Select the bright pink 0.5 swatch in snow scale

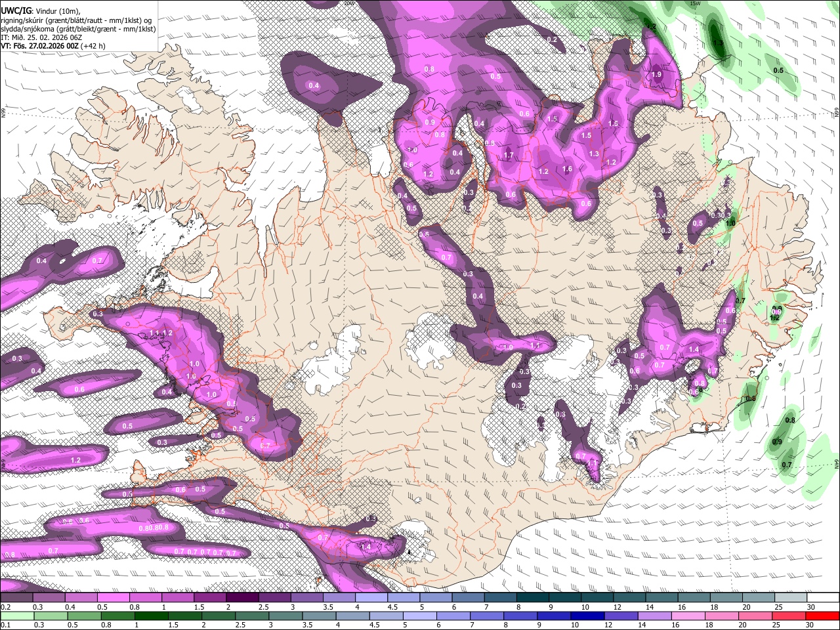pyautogui.click(x=113, y=598)
